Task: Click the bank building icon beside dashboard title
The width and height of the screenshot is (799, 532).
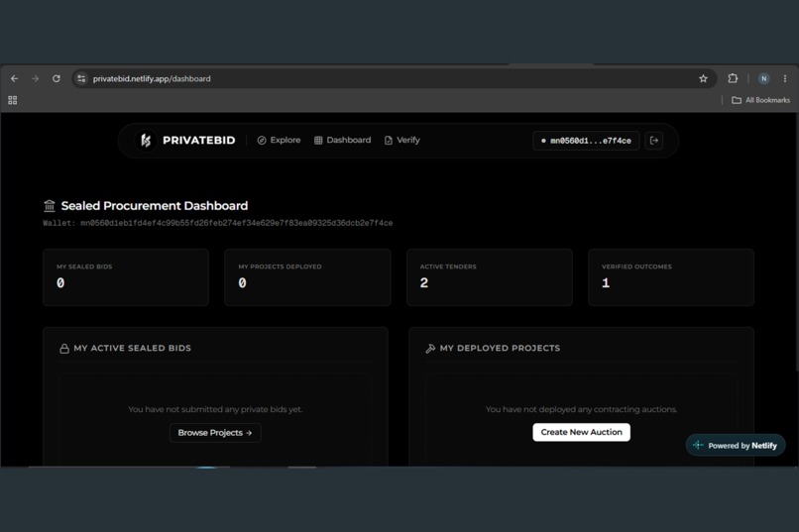Action: tap(50, 206)
